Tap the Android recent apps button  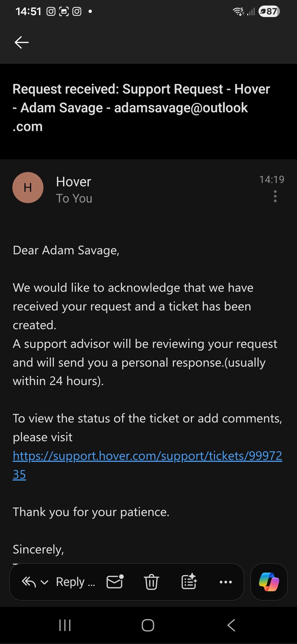pos(65,625)
